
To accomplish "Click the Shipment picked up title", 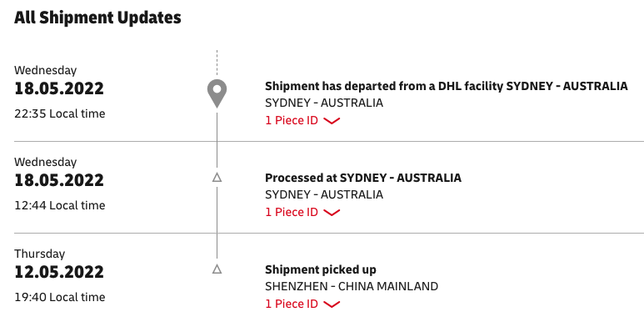I will (x=321, y=270).
